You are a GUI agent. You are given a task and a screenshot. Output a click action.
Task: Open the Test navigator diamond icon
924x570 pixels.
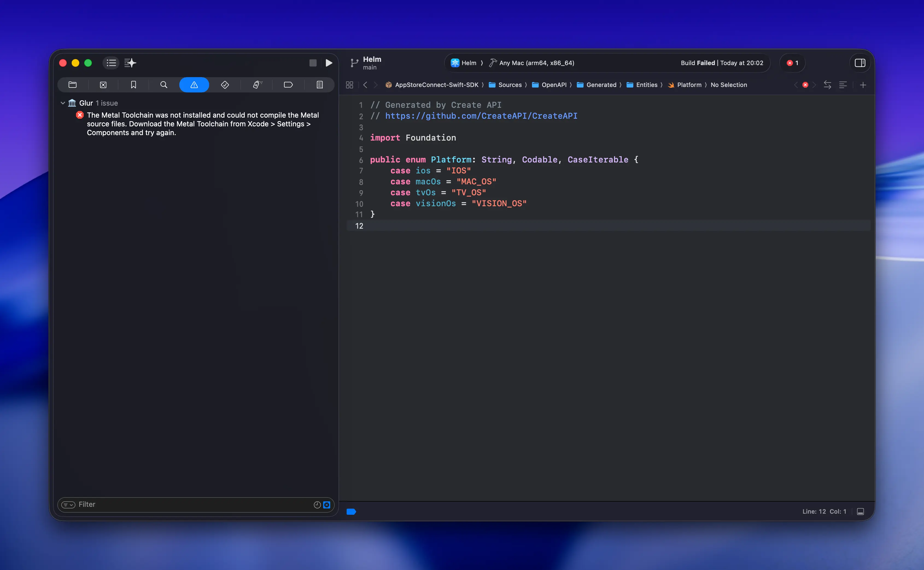coord(225,85)
